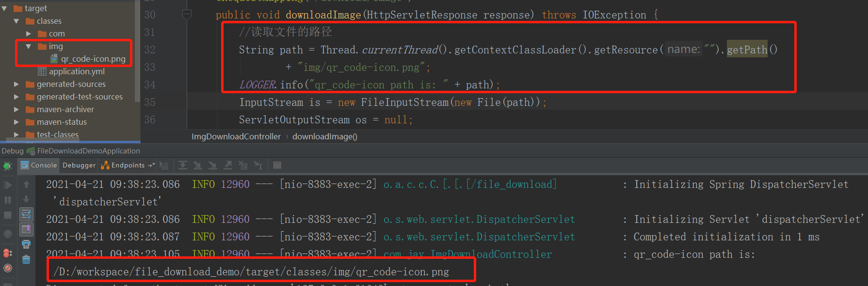
Task: Select the img folder in the project tree
Action: [50, 46]
